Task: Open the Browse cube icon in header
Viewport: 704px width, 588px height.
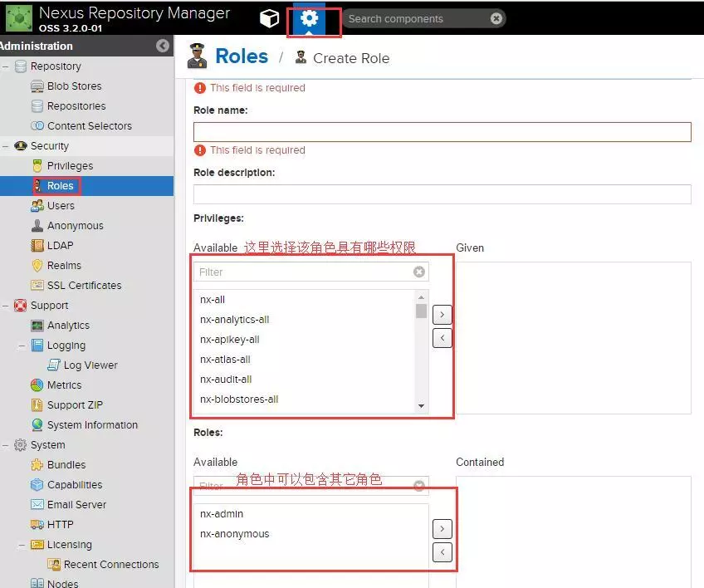Action: (269, 18)
